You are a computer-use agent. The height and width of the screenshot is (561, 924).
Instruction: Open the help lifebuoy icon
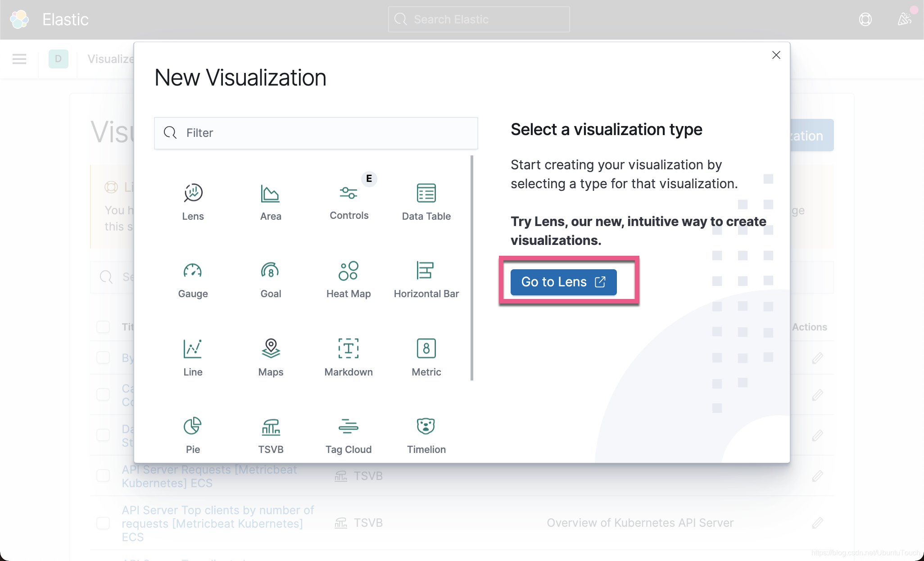(x=865, y=19)
